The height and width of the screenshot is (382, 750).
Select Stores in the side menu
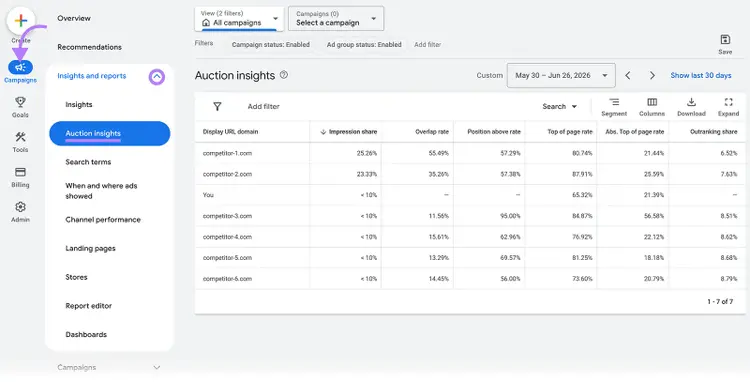coord(76,277)
